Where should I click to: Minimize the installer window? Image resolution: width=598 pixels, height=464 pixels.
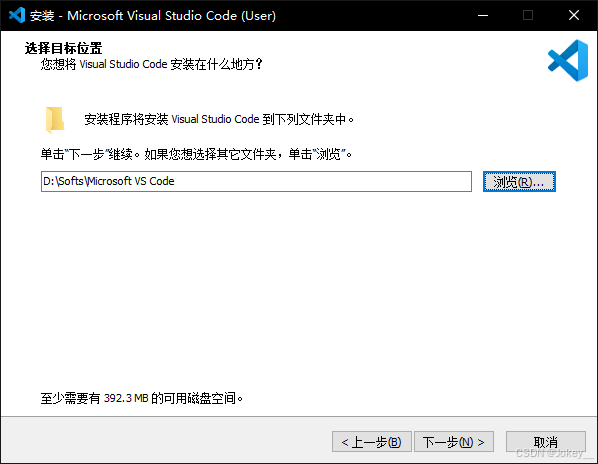click(483, 15)
